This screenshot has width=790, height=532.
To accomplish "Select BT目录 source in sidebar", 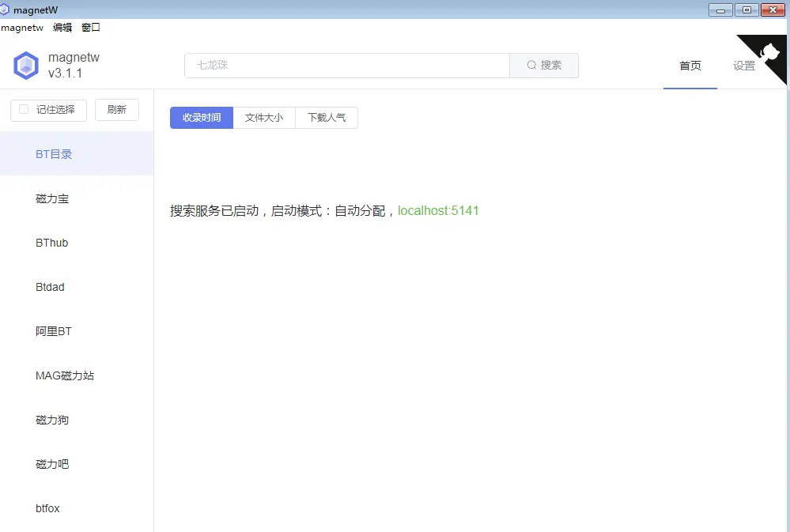I will point(77,154).
